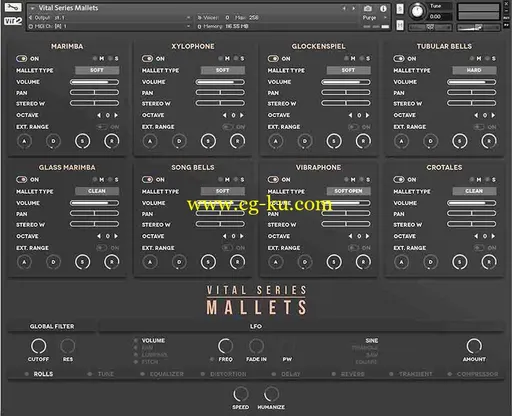The image size is (512, 416).
Task: Enable Crotales Ext. Range switch
Action: (479, 248)
